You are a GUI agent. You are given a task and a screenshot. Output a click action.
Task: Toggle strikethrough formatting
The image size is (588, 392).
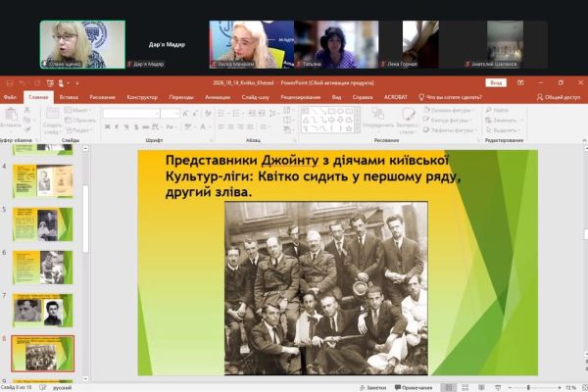coord(146,127)
